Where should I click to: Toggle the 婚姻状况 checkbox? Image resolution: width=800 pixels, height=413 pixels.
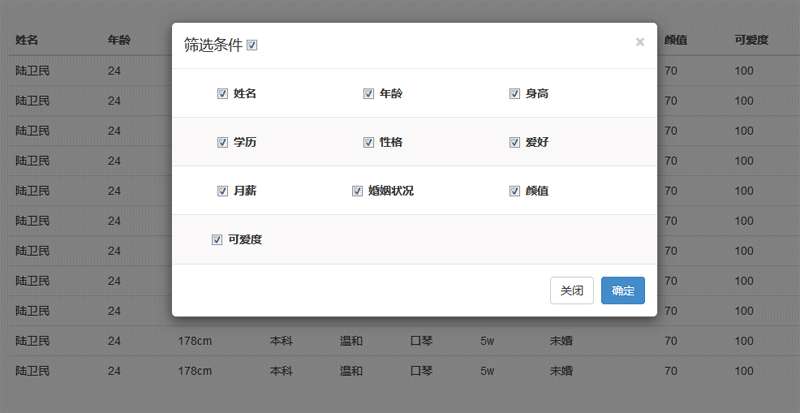tap(357, 191)
